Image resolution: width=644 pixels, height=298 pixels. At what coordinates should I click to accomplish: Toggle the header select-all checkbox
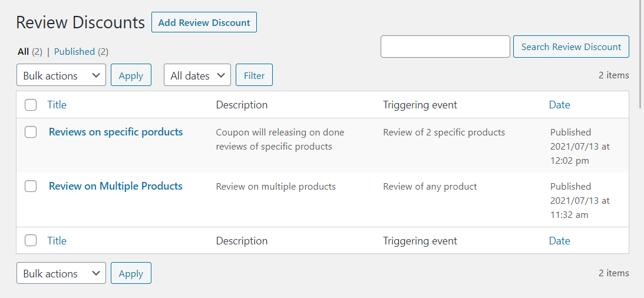[x=31, y=105]
